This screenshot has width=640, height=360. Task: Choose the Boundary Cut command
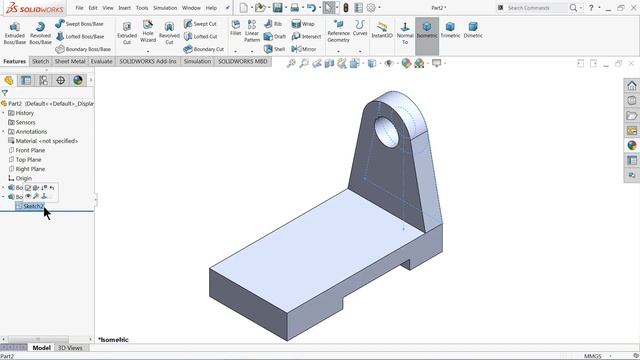click(x=204, y=49)
